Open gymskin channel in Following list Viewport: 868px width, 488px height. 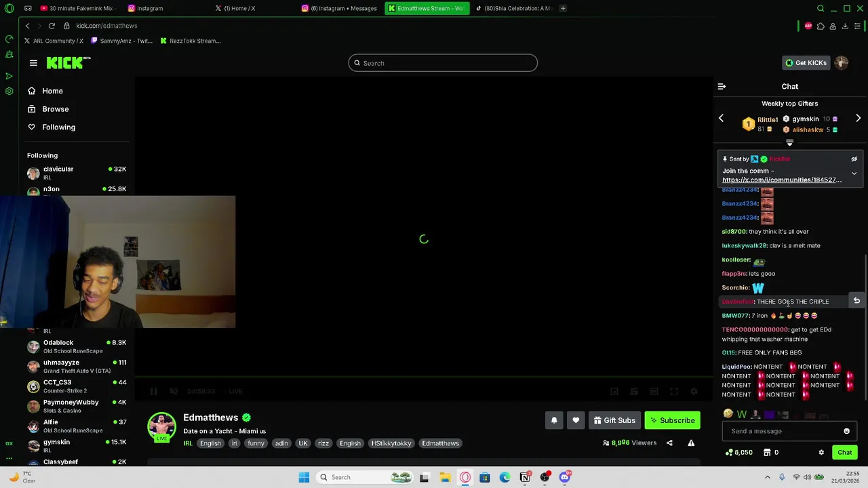coord(76,446)
